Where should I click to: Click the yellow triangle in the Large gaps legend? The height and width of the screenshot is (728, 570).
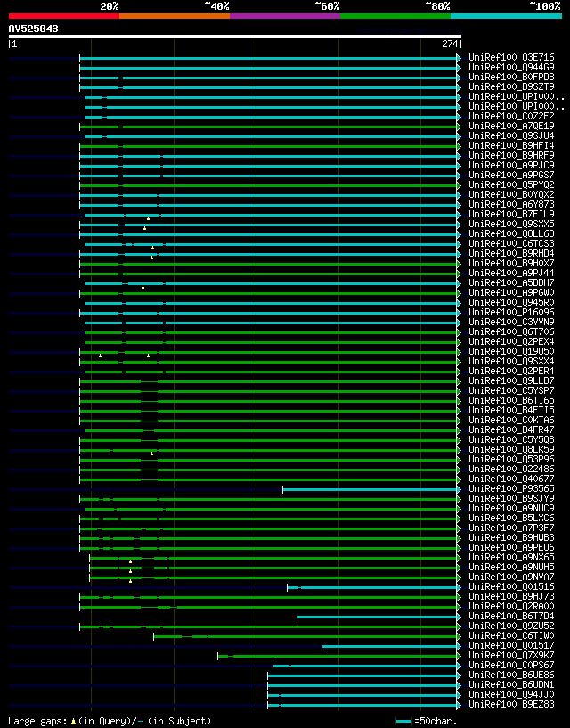pos(73,722)
